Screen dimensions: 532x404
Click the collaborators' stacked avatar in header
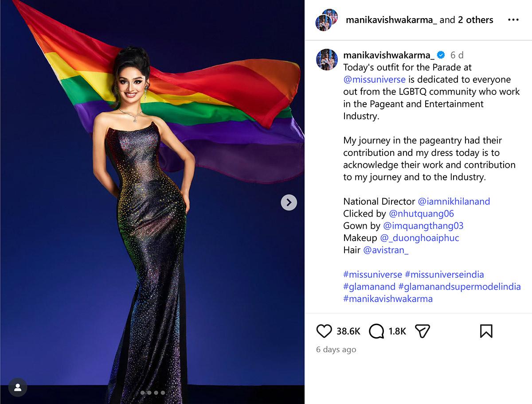click(326, 20)
